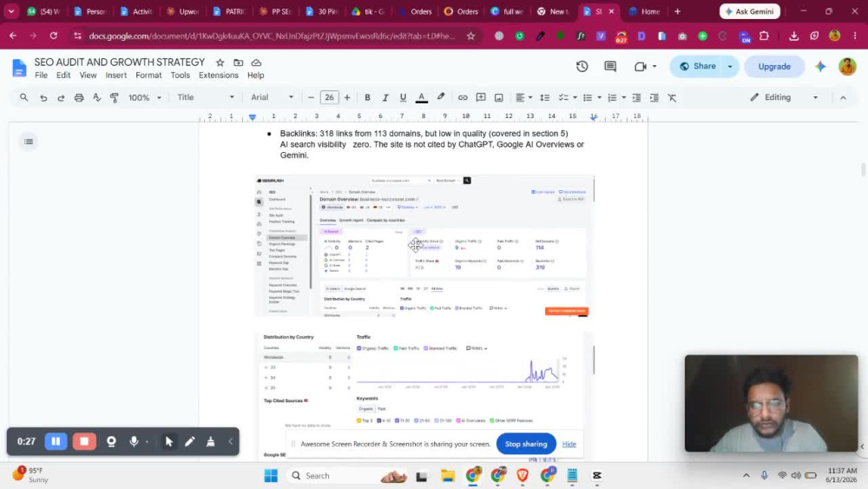The width and height of the screenshot is (868, 489).
Task: Open the Windows Start menu
Action: pyautogui.click(x=271, y=476)
